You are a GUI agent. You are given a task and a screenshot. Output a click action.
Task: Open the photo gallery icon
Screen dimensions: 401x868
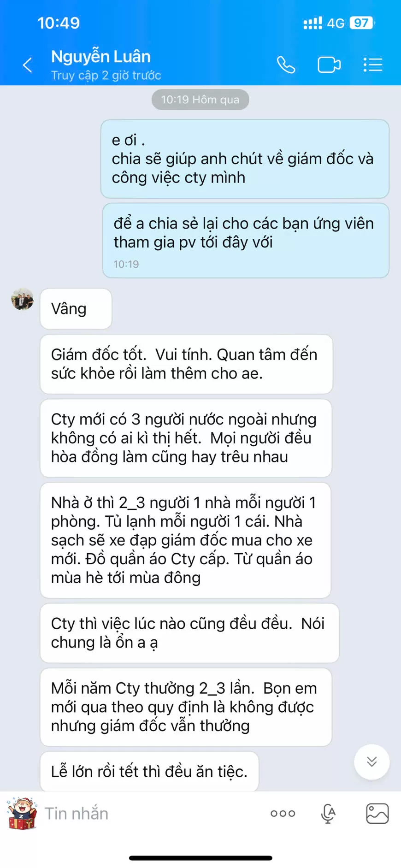click(x=377, y=814)
